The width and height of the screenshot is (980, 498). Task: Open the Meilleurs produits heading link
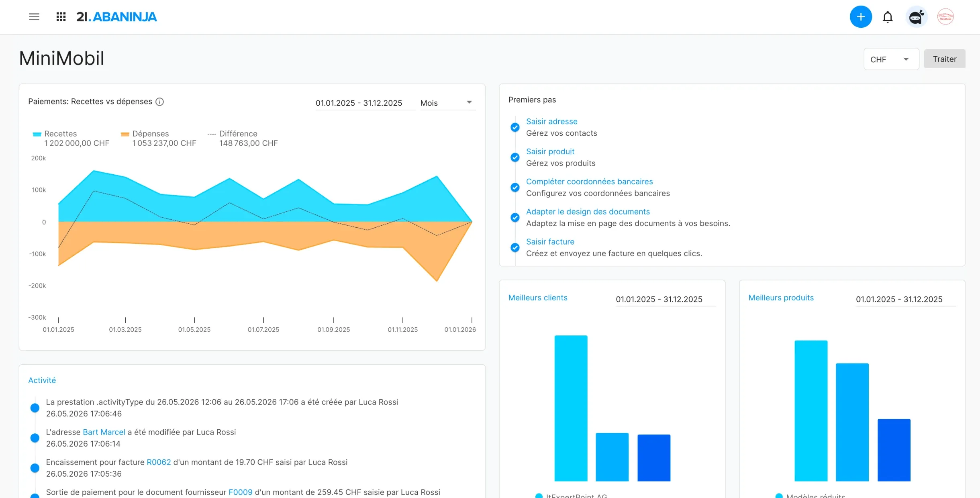(781, 298)
